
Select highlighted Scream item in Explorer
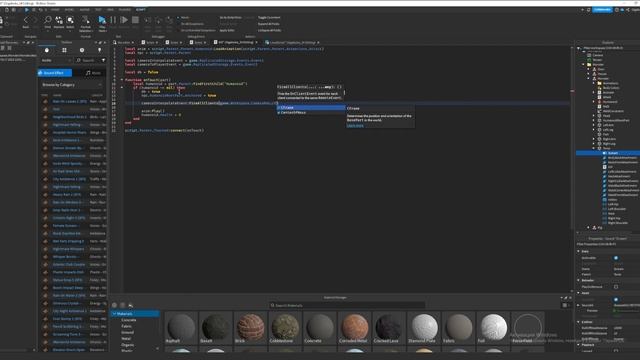pos(608,153)
